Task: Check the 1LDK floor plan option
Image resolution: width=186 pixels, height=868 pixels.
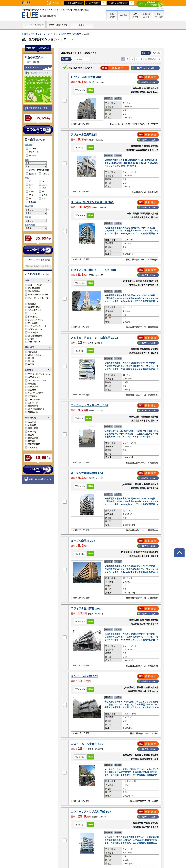Action: [x=40, y=185]
